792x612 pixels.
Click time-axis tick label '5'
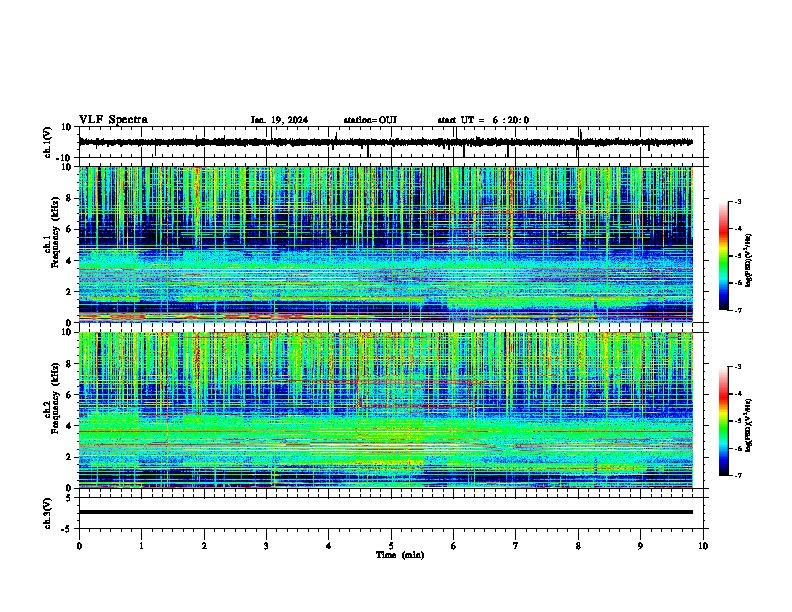click(x=391, y=546)
